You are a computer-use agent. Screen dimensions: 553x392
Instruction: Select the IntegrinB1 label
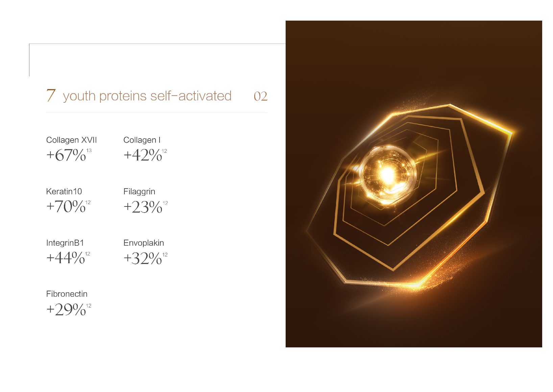click(x=65, y=243)
